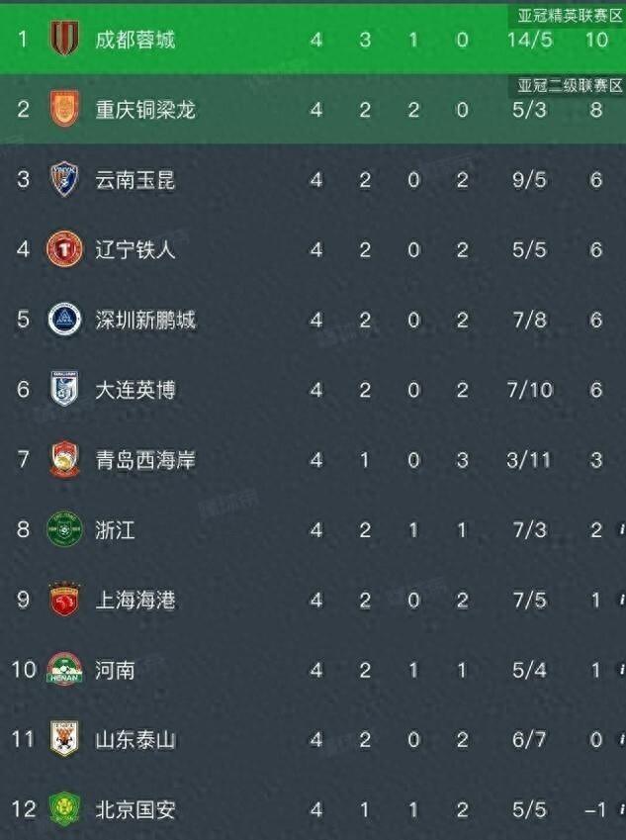
Task: Click the 上海海港 club crest
Action: click(65, 599)
